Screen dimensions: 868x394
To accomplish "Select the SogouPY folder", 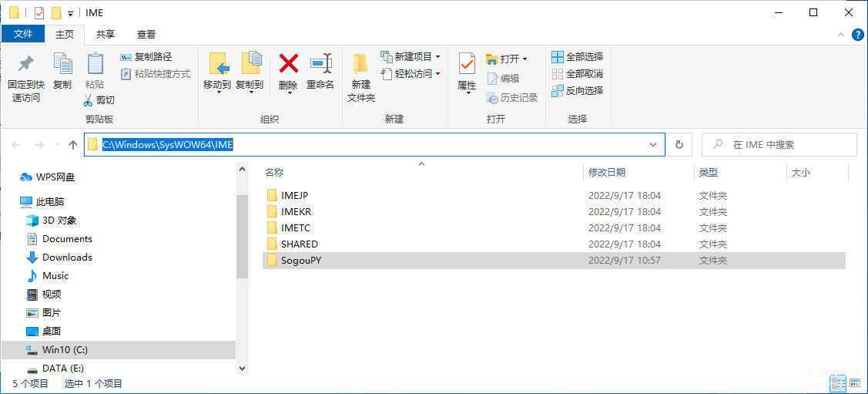I will click(x=554, y=261).
